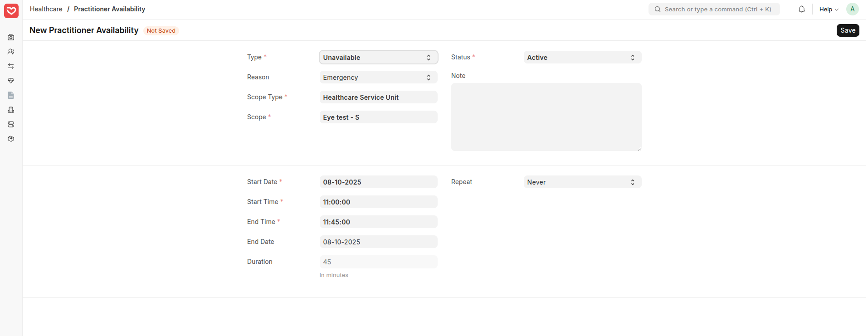868x336 pixels.
Task: Click the red heart app logo
Action: [x=11, y=11]
